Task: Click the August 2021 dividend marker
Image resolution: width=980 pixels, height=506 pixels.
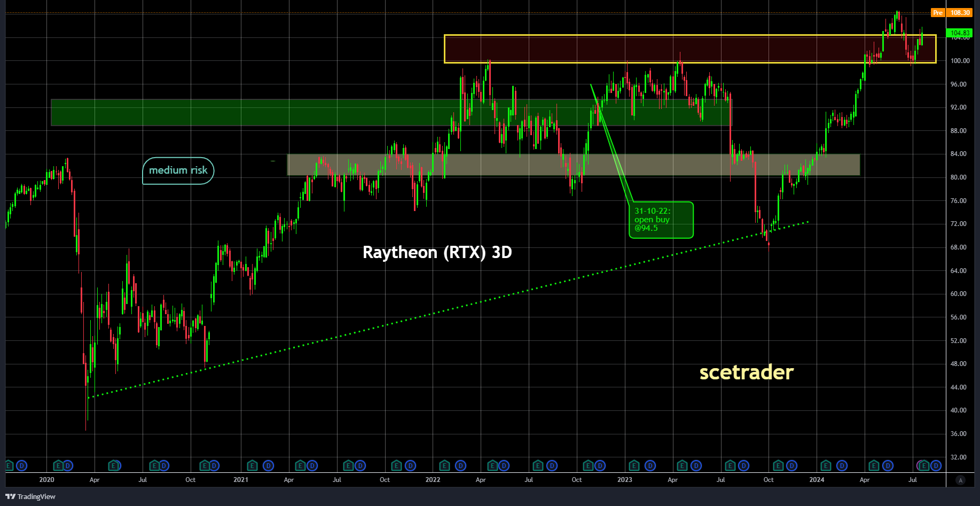Action: point(360,466)
